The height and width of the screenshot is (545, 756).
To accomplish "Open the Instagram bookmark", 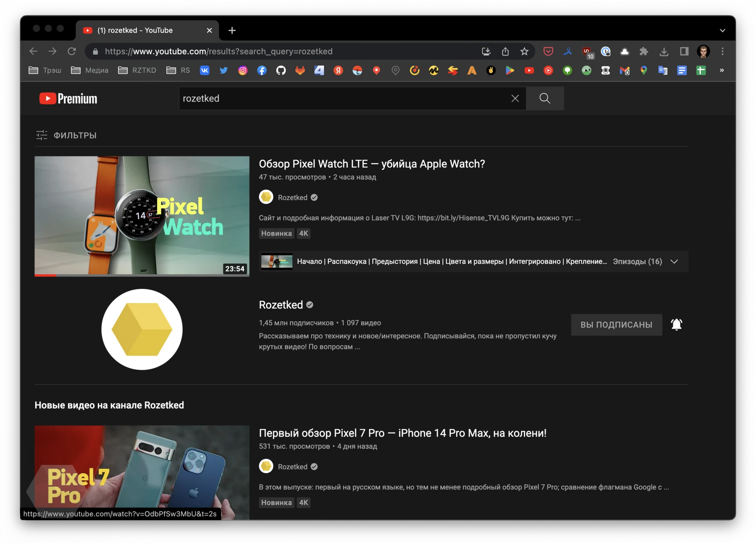I will pos(243,70).
